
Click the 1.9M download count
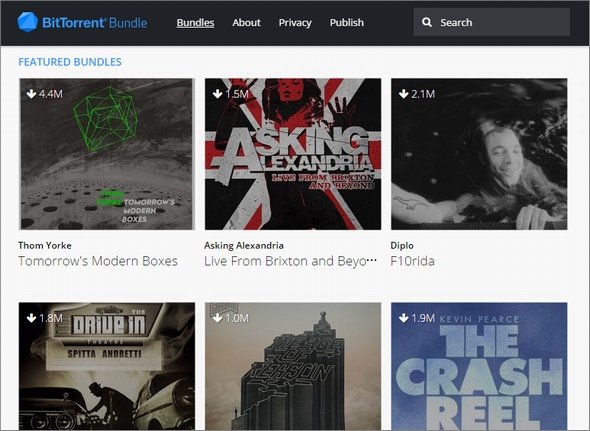423,318
